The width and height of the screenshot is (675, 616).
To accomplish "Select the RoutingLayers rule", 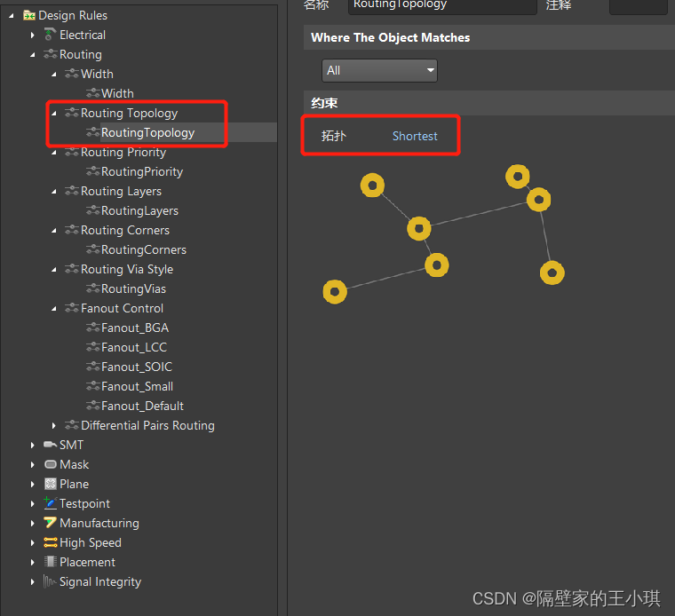I will point(140,211).
